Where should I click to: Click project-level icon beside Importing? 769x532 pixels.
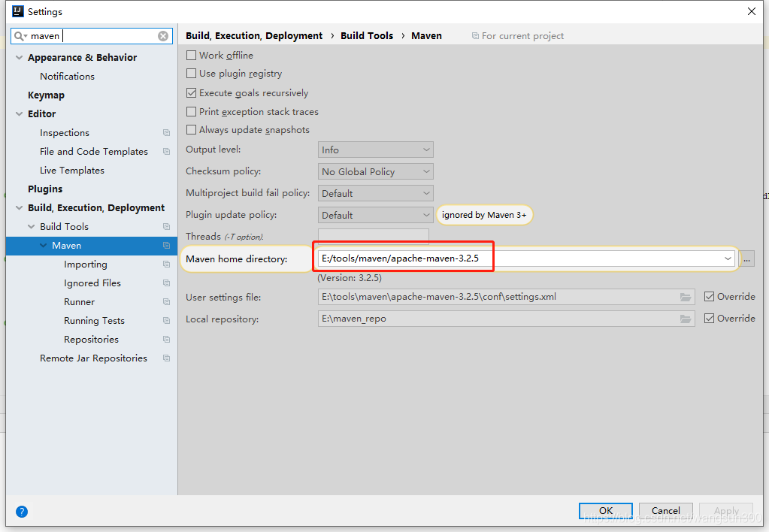[167, 264]
